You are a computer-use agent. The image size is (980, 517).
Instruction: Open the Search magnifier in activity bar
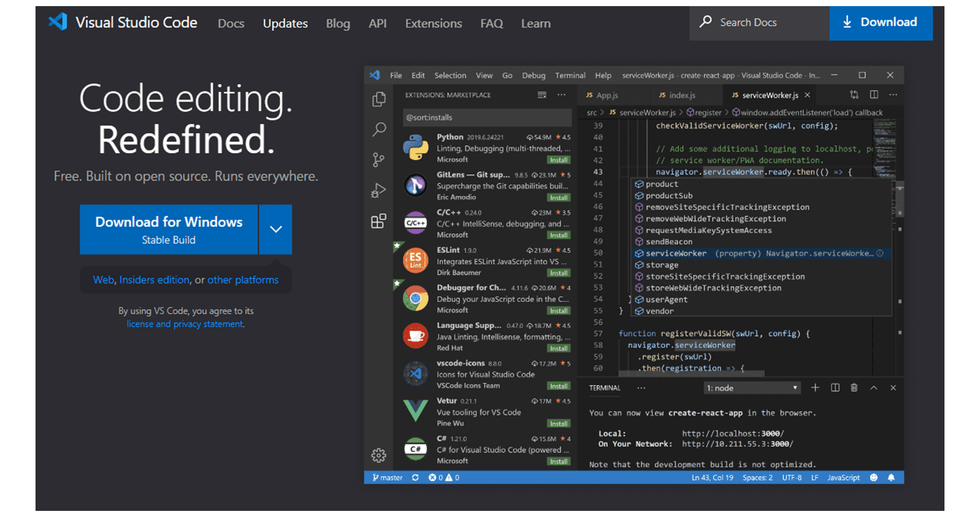click(x=379, y=129)
